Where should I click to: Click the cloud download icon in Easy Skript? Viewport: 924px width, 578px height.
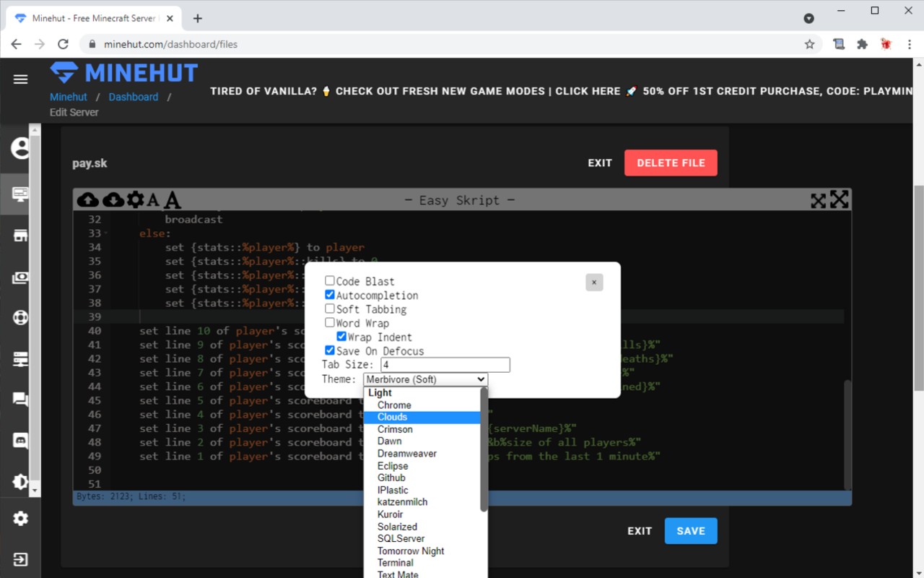(x=113, y=200)
